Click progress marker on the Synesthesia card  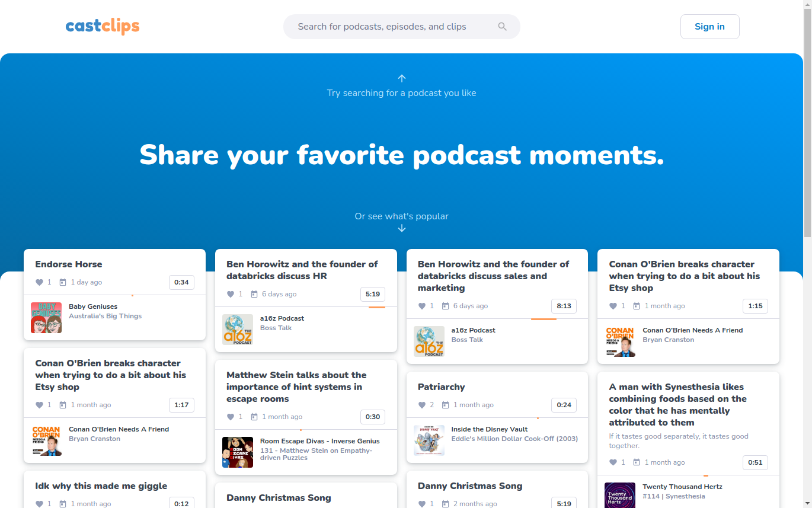(705, 475)
